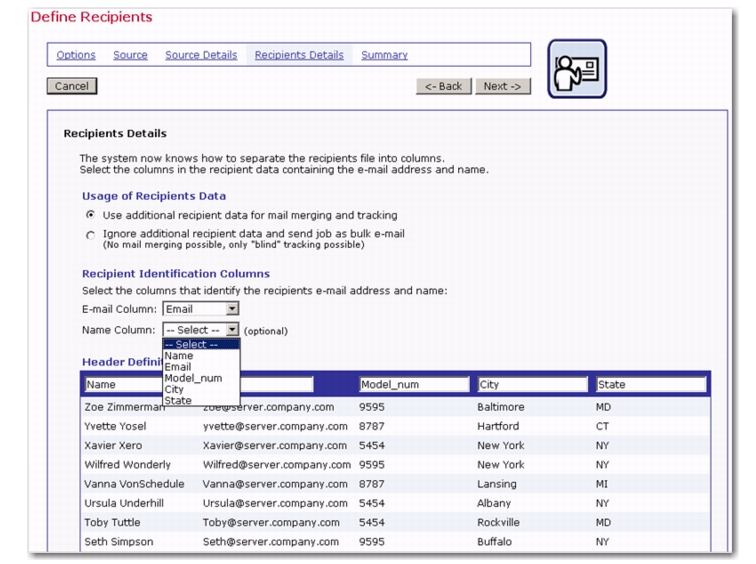Click the 'Next ->' button
This screenshot has width=756, height=564.
pyautogui.click(x=501, y=86)
